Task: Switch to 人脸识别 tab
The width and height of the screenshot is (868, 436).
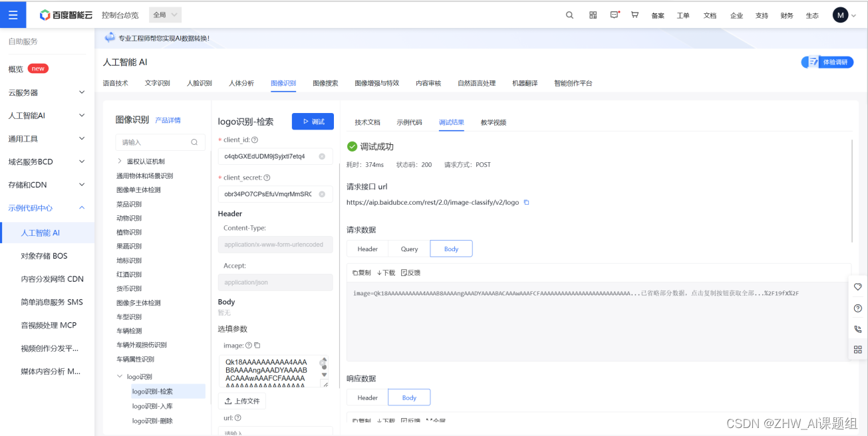Action: (x=200, y=83)
